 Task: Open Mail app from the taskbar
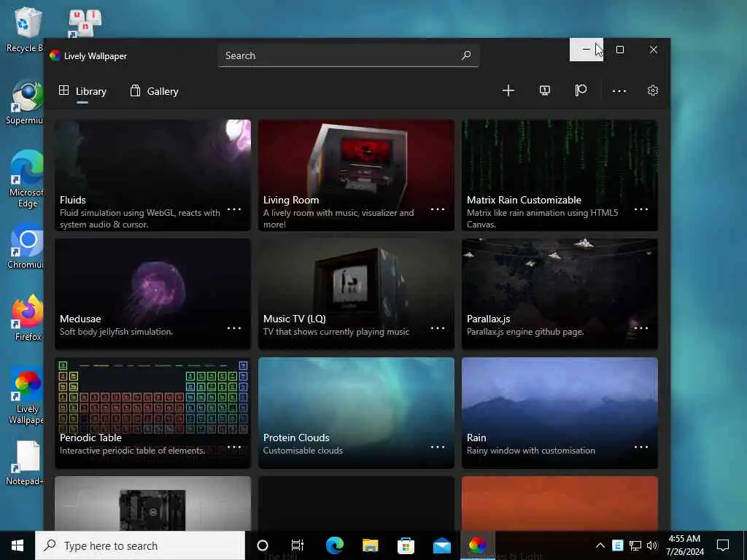(x=441, y=545)
